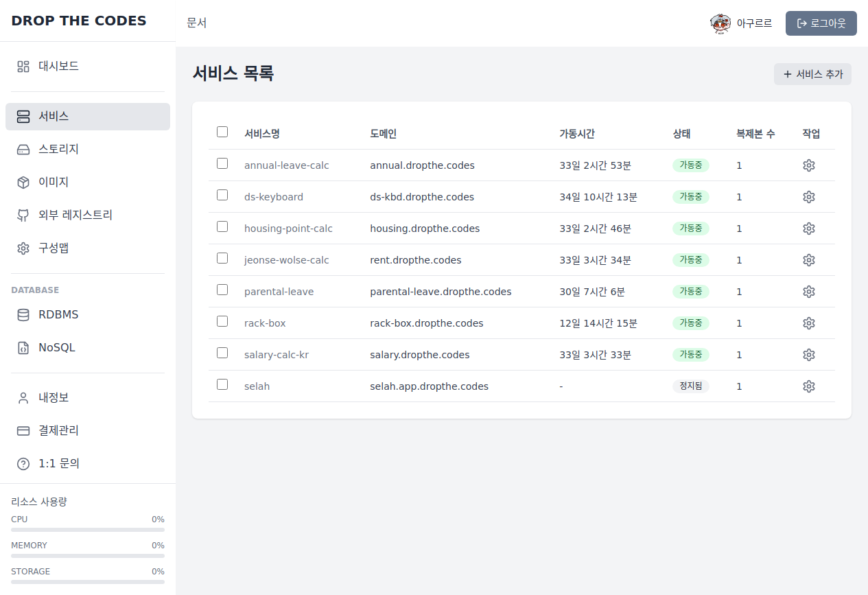This screenshot has width=868, height=595.
Task: Select the RDBMS database icon
Action: 23,314
